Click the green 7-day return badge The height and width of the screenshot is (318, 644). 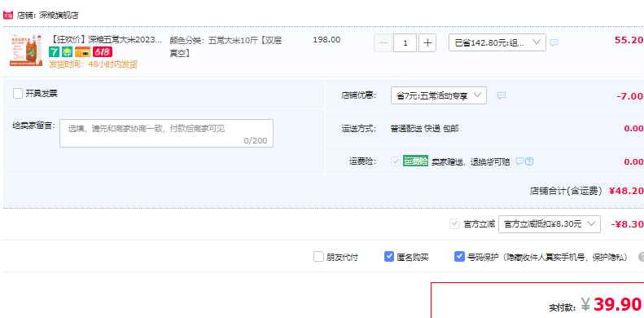point(55,52)
